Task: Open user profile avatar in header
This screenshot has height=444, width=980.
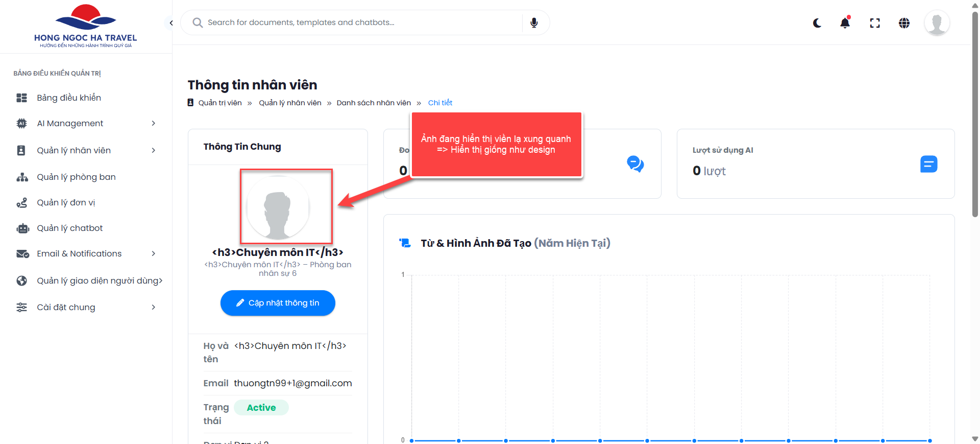Action: coord(937,23)
